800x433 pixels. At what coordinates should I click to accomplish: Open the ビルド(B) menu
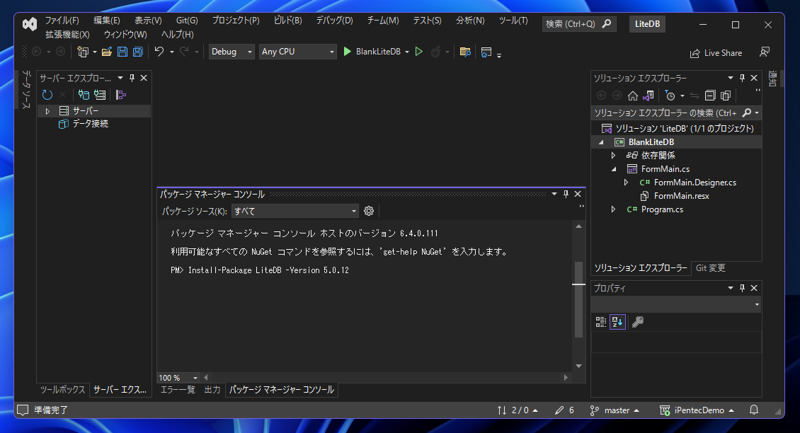288,20
